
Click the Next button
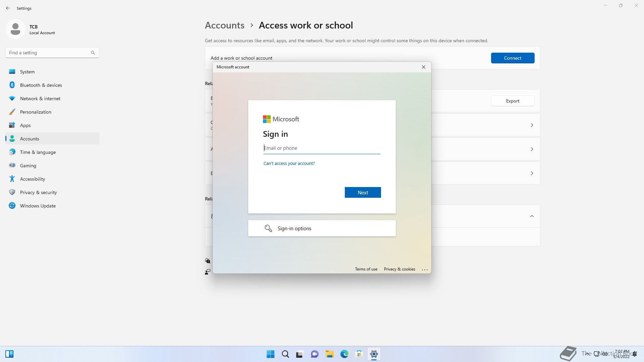tap(363, 192)
